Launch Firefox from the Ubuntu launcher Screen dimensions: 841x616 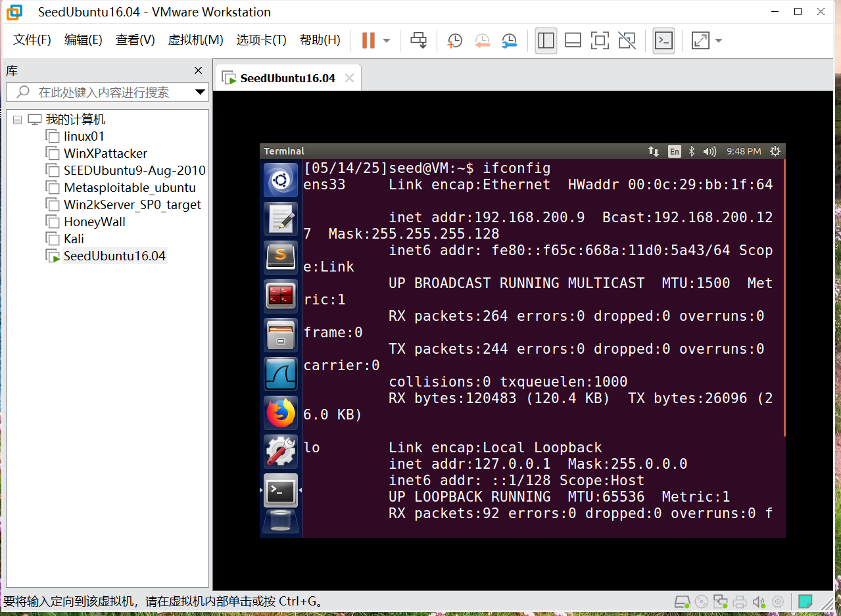(281, 413)
